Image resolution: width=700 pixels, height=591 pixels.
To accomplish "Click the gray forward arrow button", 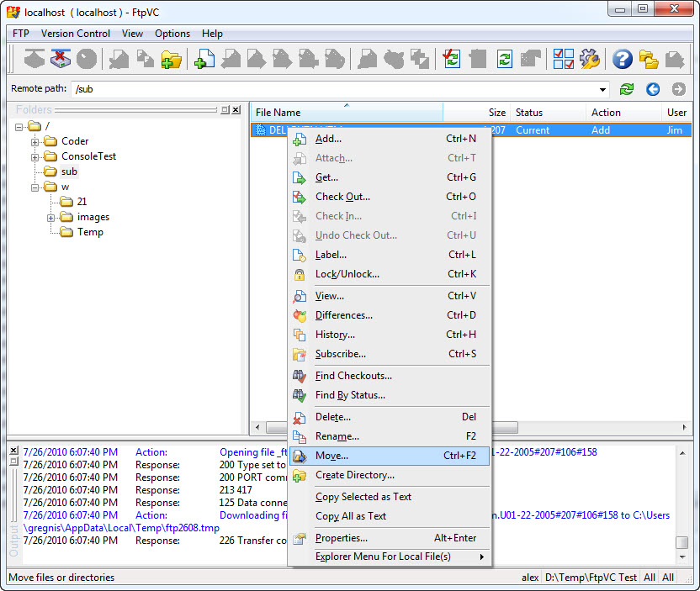I will [679, 89].
